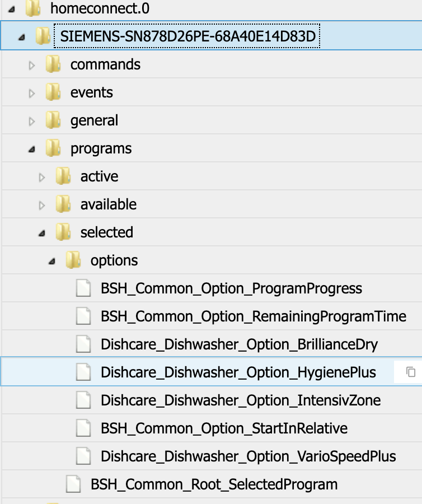This screenshot has width=422, height=504.
Task: Select the available label
Action: click(108, 204)
